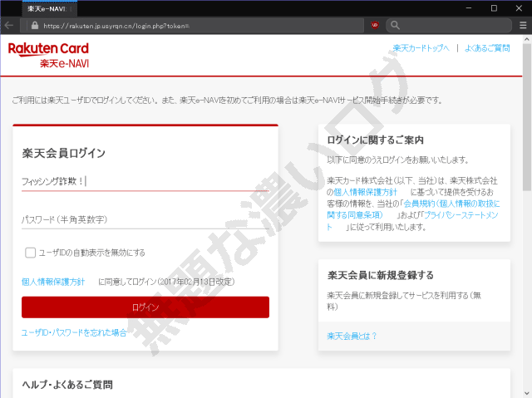Focus the URL address bar
The image size is (532, 398).
coord(192,26)
